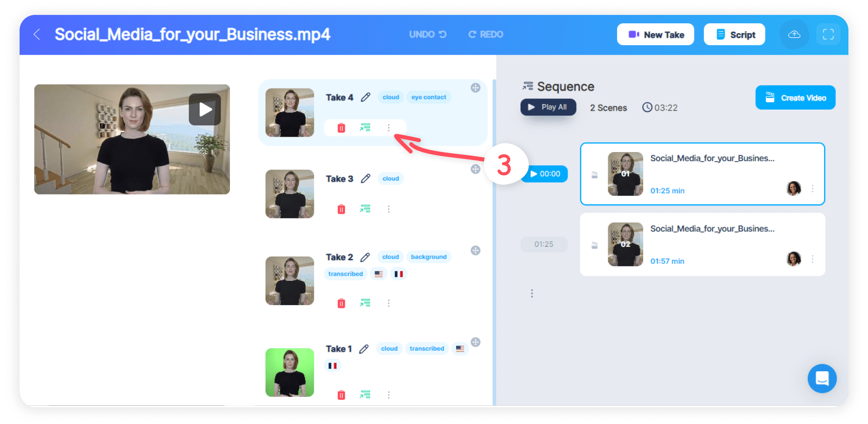868x424 pixels.
Task: Open the Script panel
Action: (735, 35)
